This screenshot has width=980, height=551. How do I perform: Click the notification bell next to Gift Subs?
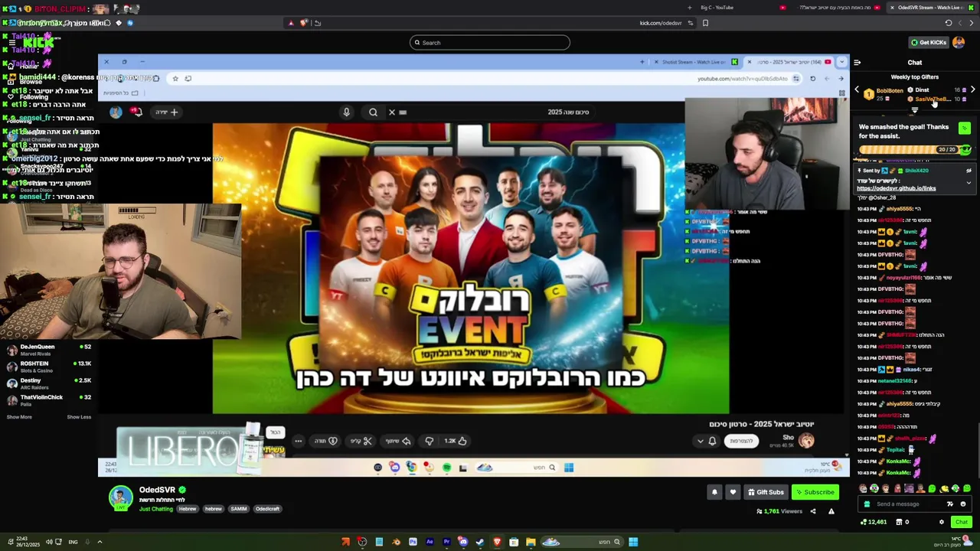(x=714, y=492)
